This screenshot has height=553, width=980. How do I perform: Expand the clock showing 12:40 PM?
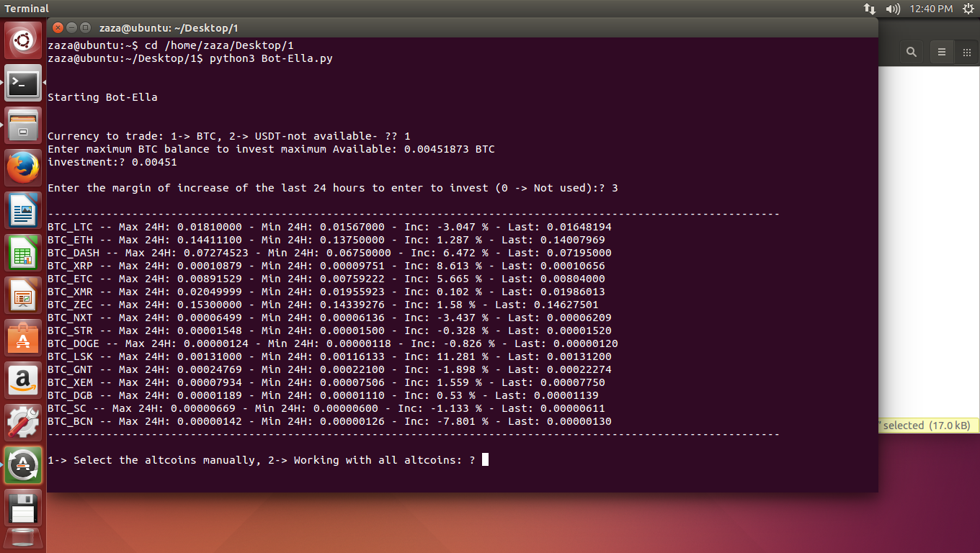(931, 9)
